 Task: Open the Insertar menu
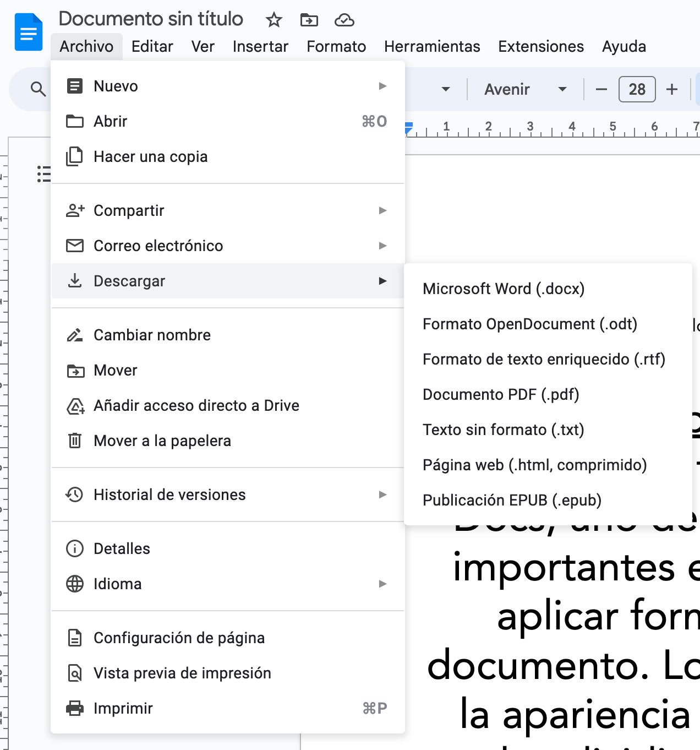point(260,46)
